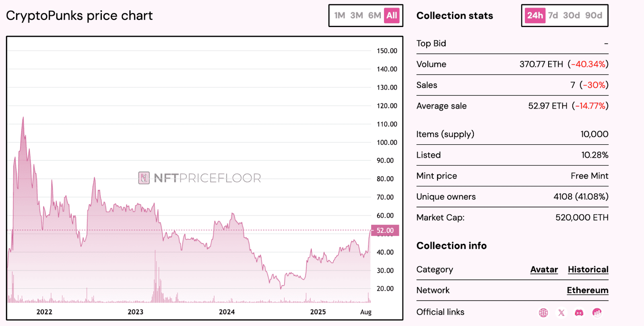Click the 2022 label on the time axis
The image size is (644, 326).
point(44,312)
